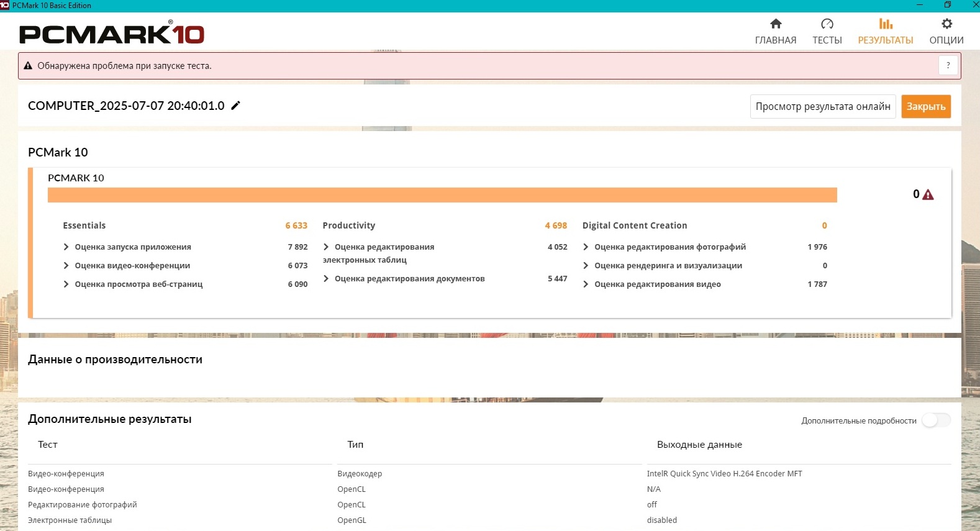Click the value 1 976
The height and width of the screenshot is (531, 980).
[x=817, y=247]
